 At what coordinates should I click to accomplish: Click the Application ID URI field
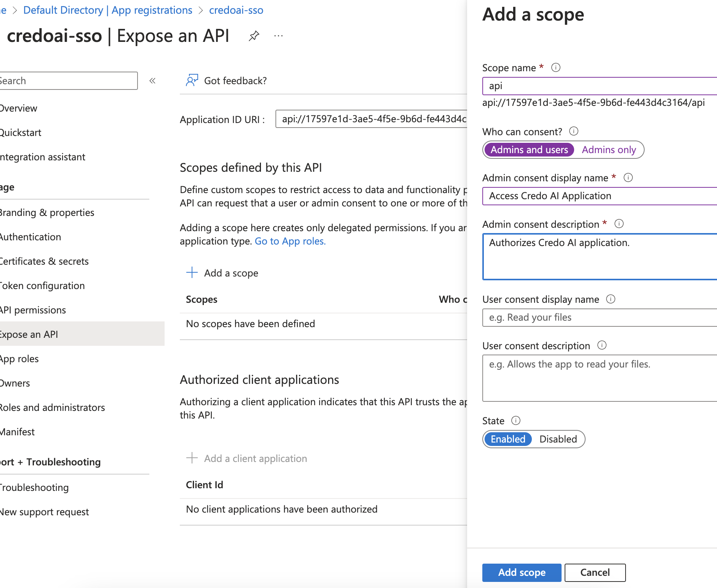371,119
